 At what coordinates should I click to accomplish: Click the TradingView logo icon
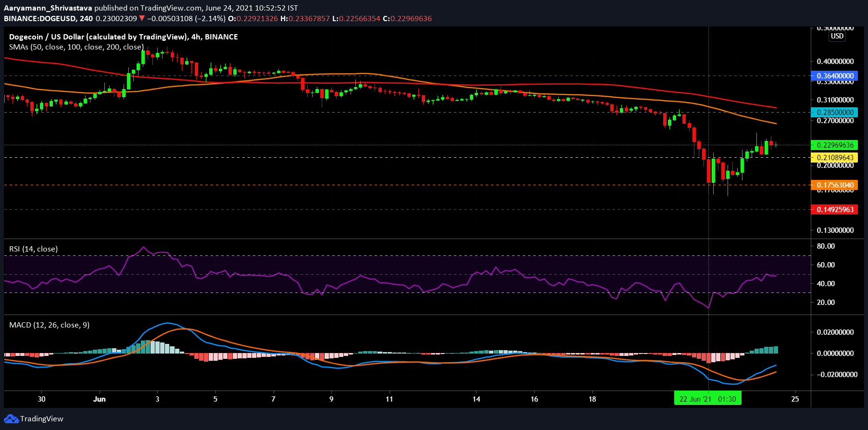pyautogui.click(x=11, y=419)
